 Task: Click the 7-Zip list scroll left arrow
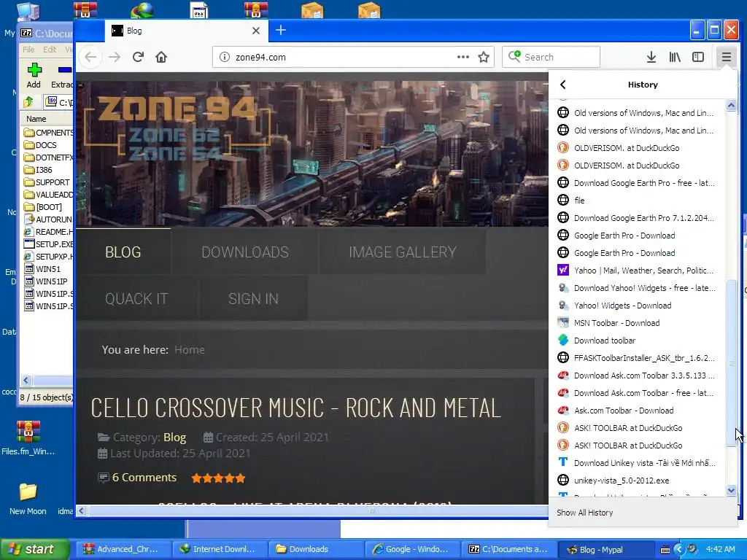[26, 381]
